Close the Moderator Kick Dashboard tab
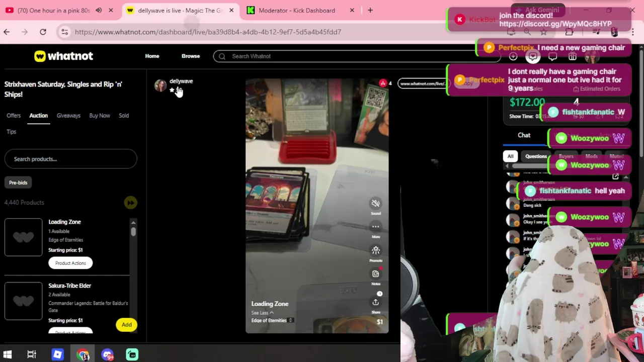 tap(352, 10)
